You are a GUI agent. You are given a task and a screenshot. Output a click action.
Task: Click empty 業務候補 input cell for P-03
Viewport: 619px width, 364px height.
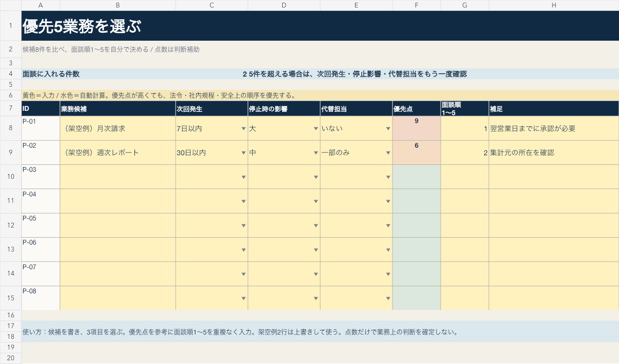click(118, 177)
